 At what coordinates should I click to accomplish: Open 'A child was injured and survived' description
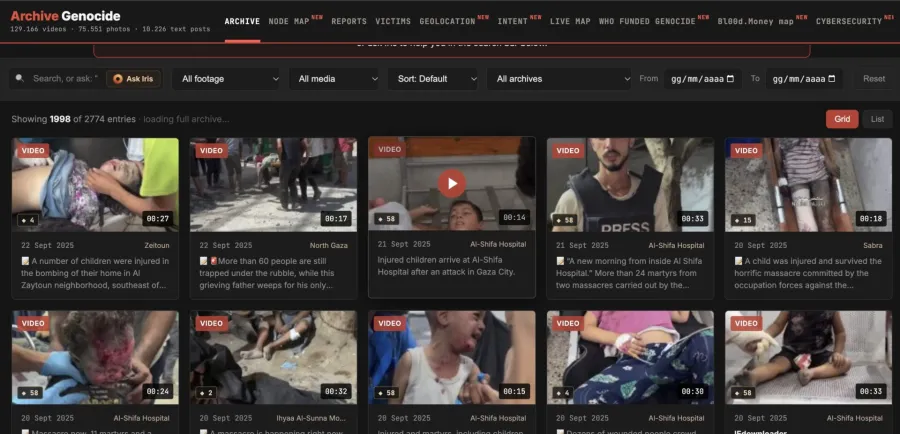pyautogui.click(x=808, y=273)
